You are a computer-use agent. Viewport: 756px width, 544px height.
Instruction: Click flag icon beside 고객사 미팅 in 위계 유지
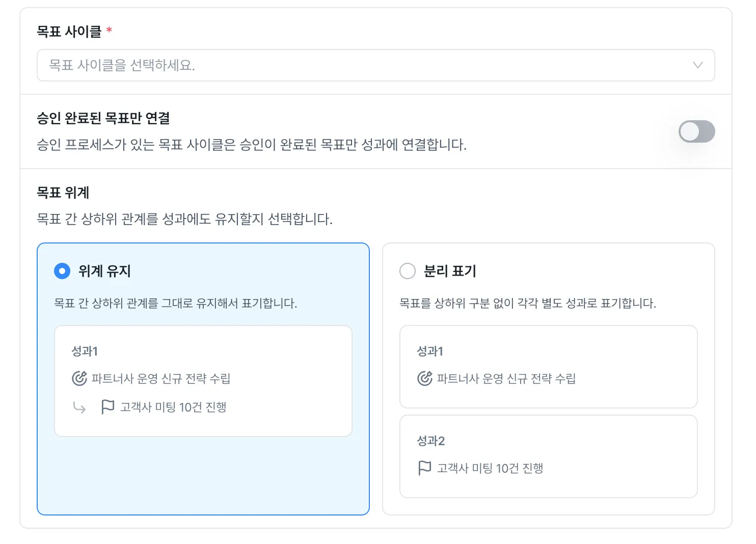[x=108, y=407]
